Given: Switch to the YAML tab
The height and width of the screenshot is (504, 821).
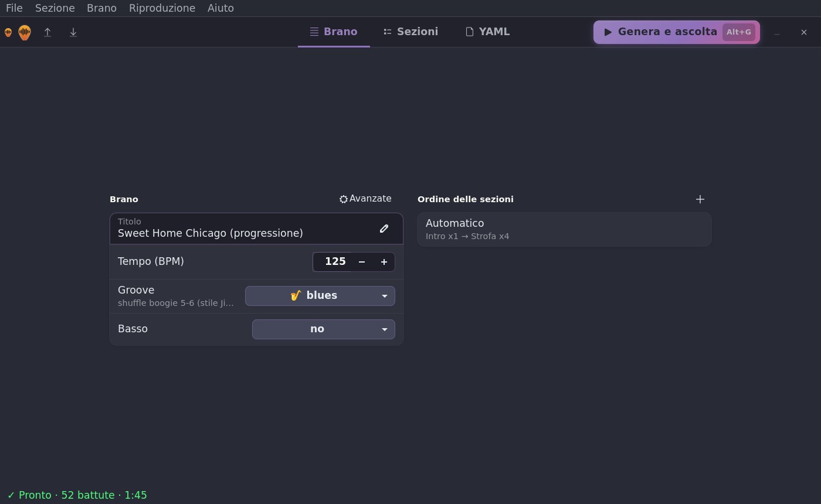Looking at the screenshot, I should coord(487,32).
